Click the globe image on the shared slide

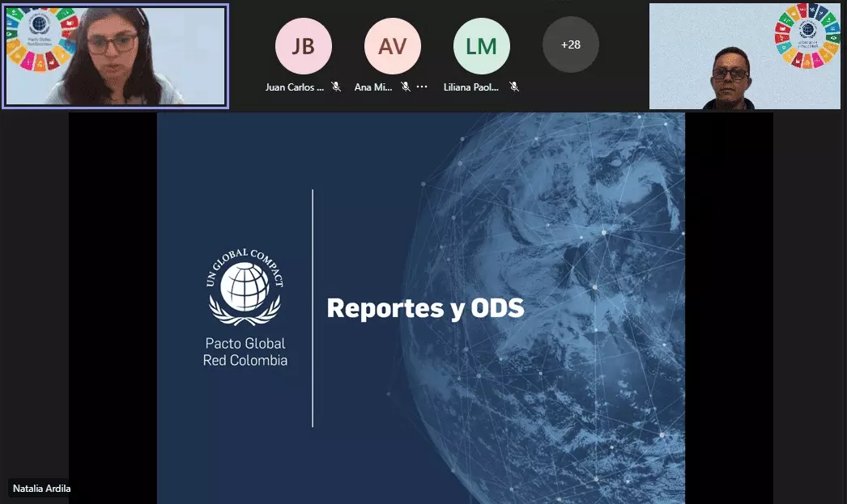tap(543, 309)
